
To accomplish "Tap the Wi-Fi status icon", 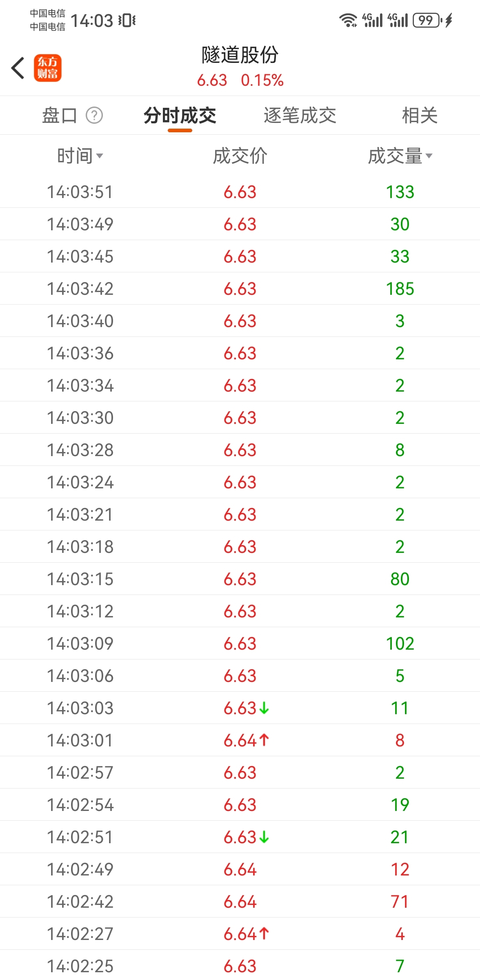I will tap(348, 20).
